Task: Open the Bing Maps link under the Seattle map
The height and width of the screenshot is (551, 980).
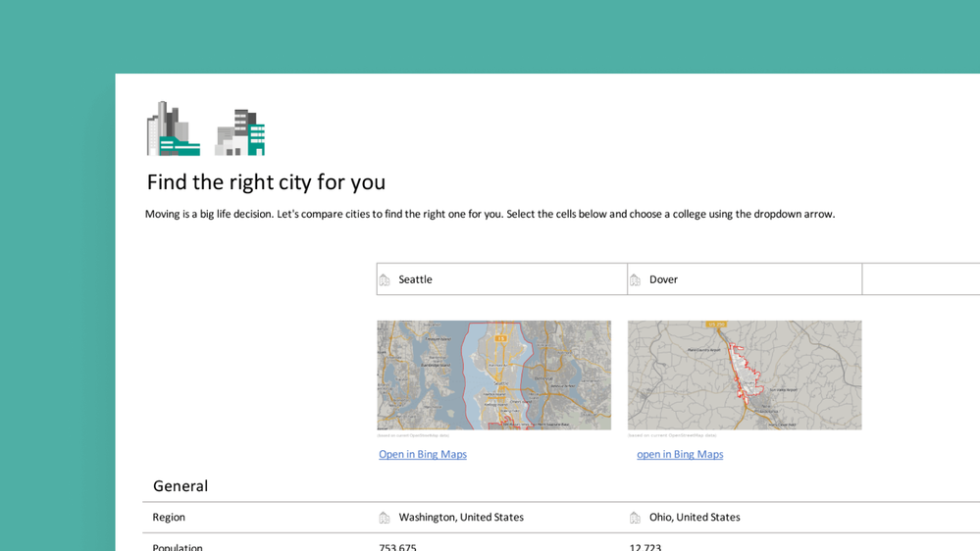Action: 423,455
